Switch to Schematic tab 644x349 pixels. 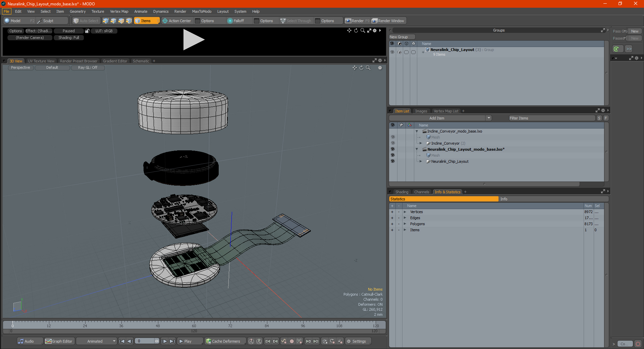[x=141, y=61]
